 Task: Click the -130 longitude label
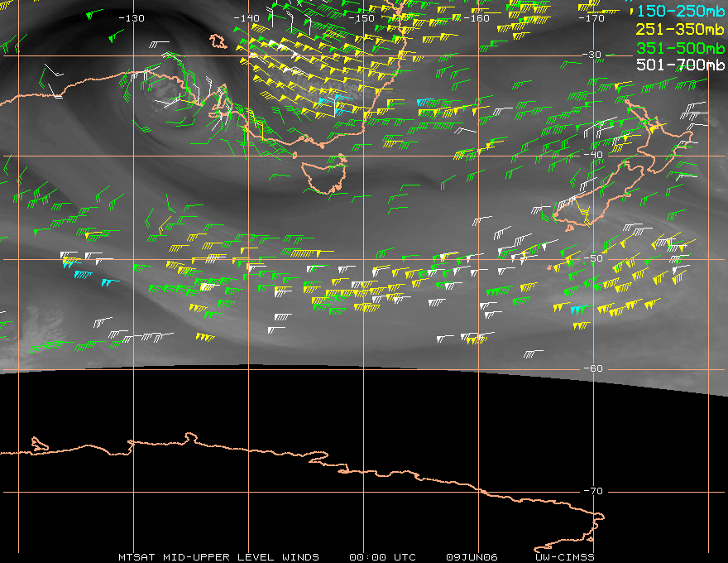pos(132,18)
